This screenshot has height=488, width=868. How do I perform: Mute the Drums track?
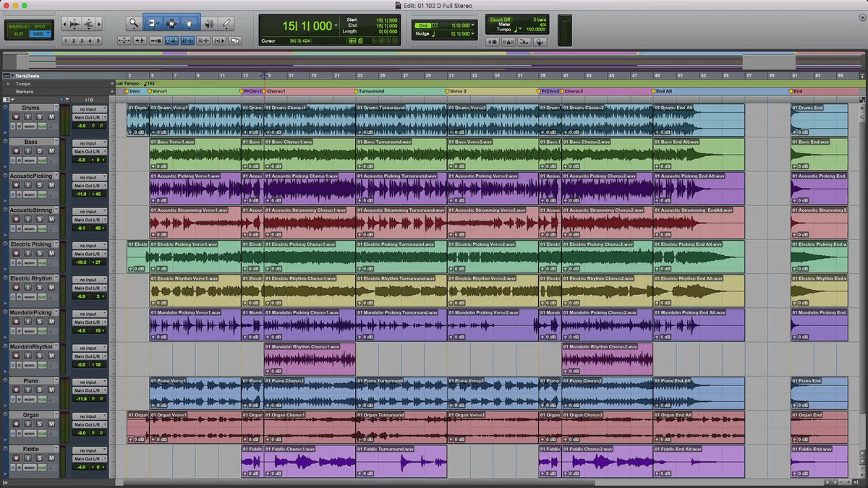point(51,117)
